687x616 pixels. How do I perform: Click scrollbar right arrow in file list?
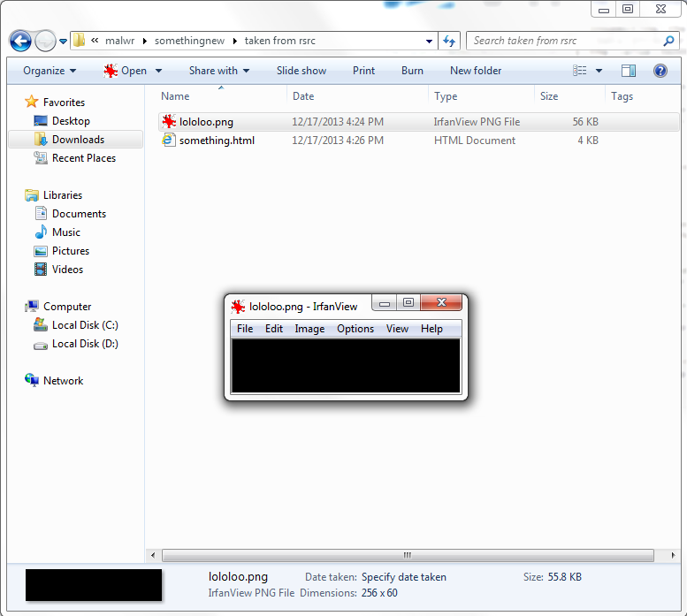[x=673, y=555]
